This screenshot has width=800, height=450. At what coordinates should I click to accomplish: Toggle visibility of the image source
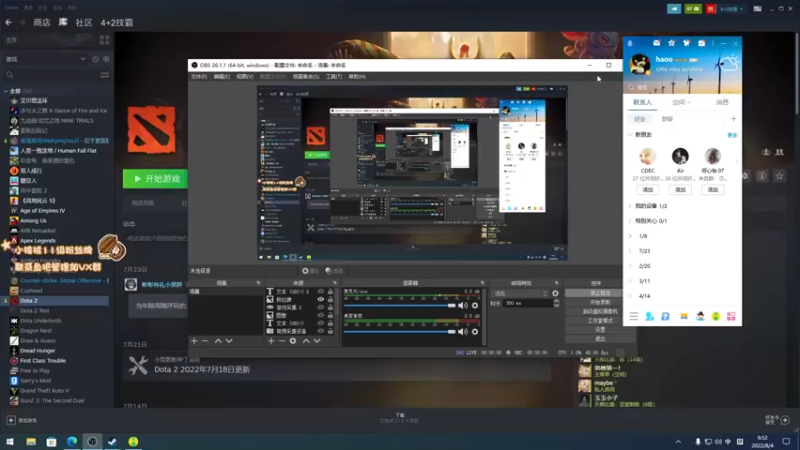pyautogui.click(x=320, y=315)
